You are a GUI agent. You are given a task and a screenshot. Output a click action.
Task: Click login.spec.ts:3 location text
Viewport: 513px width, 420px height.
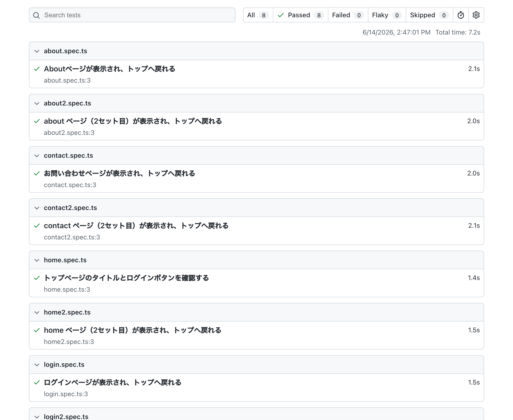(x=66, y=394)
